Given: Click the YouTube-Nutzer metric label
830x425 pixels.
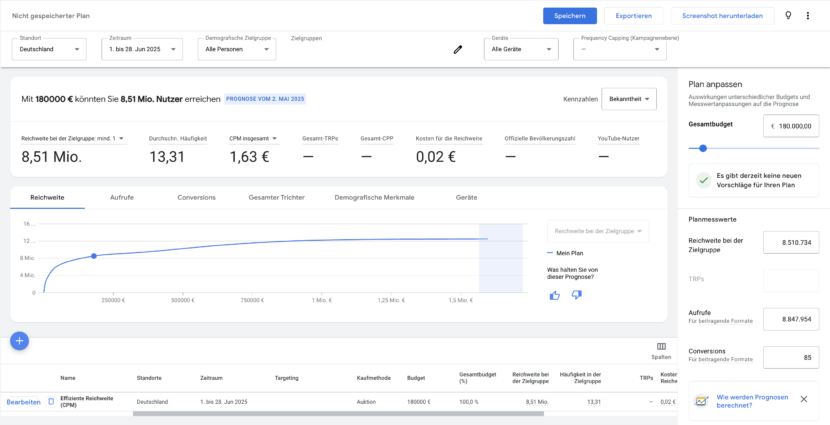Looking at the screenshot, I should click(x=618, y=139).
